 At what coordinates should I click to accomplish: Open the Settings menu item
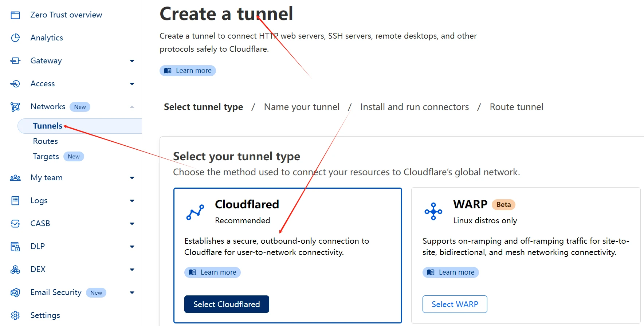coord(45,315)
